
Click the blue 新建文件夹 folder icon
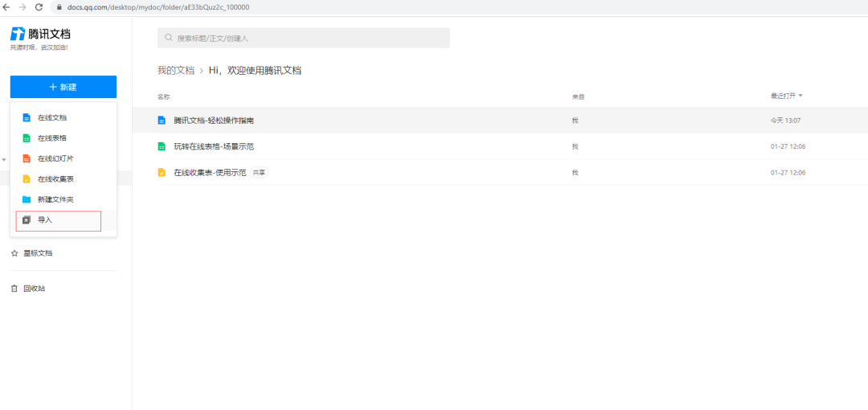click(x=26, y=199)
